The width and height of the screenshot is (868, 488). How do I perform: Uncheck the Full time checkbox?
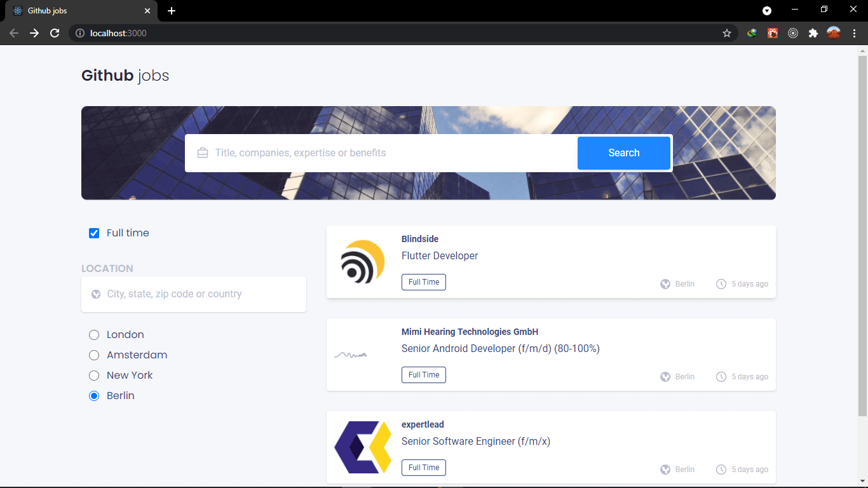94,233
